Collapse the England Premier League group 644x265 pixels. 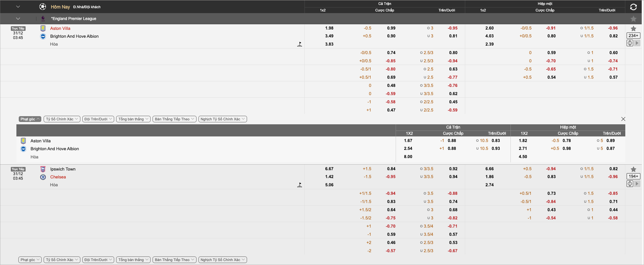(18, 19)
